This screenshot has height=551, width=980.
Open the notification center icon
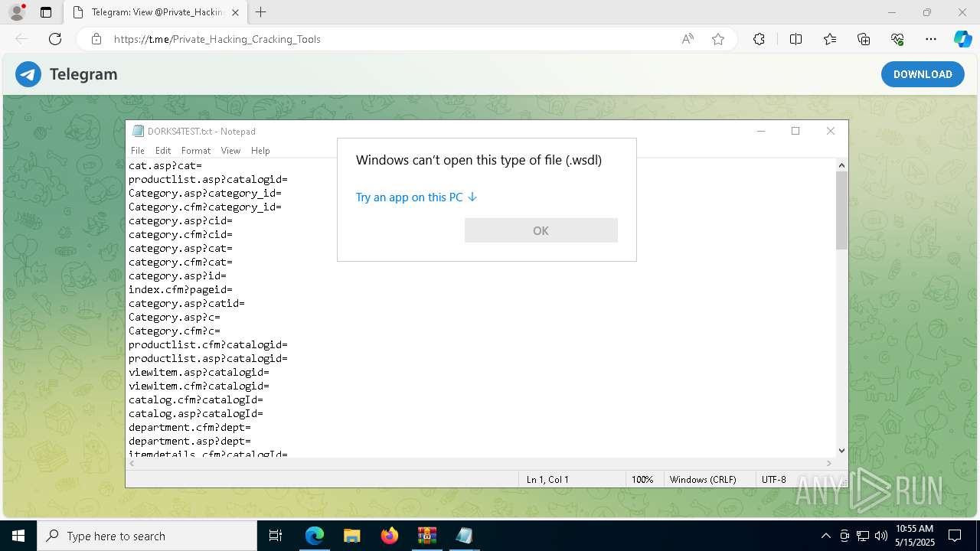955,536
